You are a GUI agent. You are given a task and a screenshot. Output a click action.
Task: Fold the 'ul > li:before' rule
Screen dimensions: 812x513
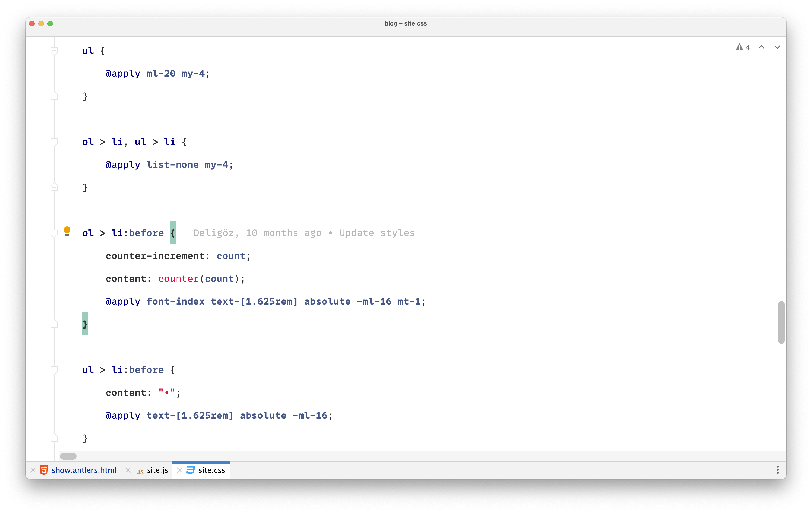54,370
